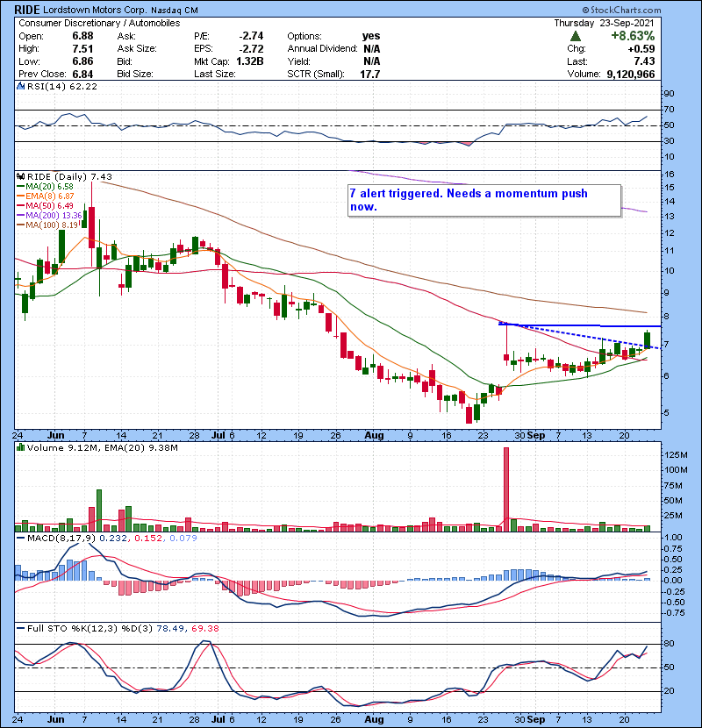The width and height of the screenshot is (702, 728).
Task: Click the 125M tick on the volume axis
Action: [x=677, y=455]
